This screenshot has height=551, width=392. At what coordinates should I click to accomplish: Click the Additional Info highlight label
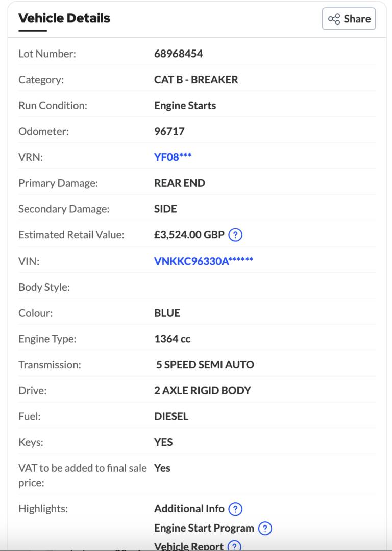click(189, 509)
